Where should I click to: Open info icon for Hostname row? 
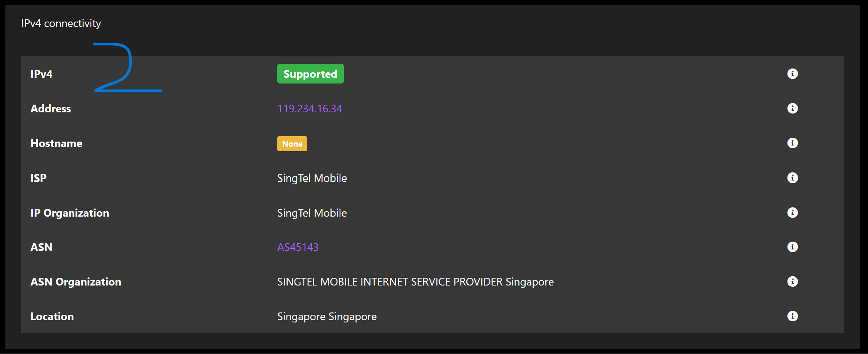pos(792,143)
